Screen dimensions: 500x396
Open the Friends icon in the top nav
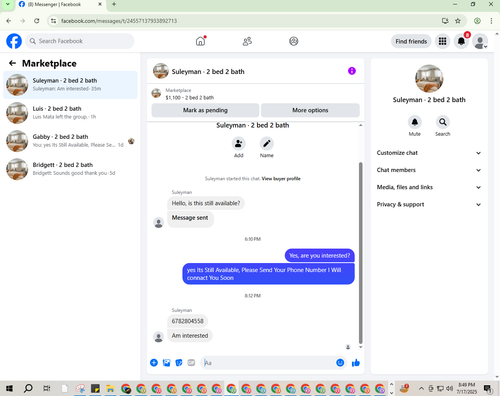(247, 41)
